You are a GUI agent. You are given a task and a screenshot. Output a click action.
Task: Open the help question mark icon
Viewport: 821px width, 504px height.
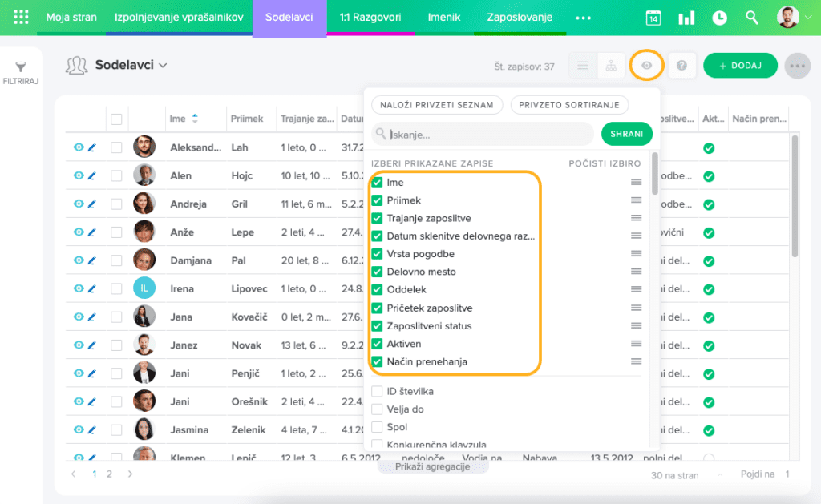pos(681,66)
